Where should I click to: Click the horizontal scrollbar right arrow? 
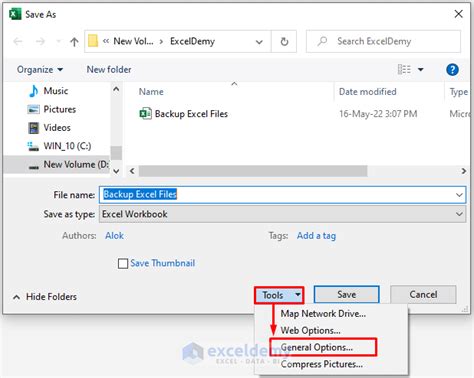(464, 171)
